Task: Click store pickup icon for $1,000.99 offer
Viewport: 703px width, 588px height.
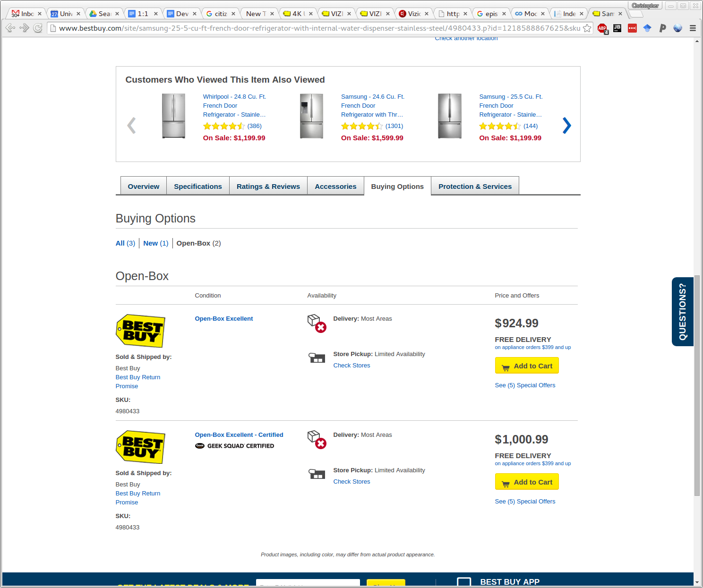Action: [x=317, y=474]
